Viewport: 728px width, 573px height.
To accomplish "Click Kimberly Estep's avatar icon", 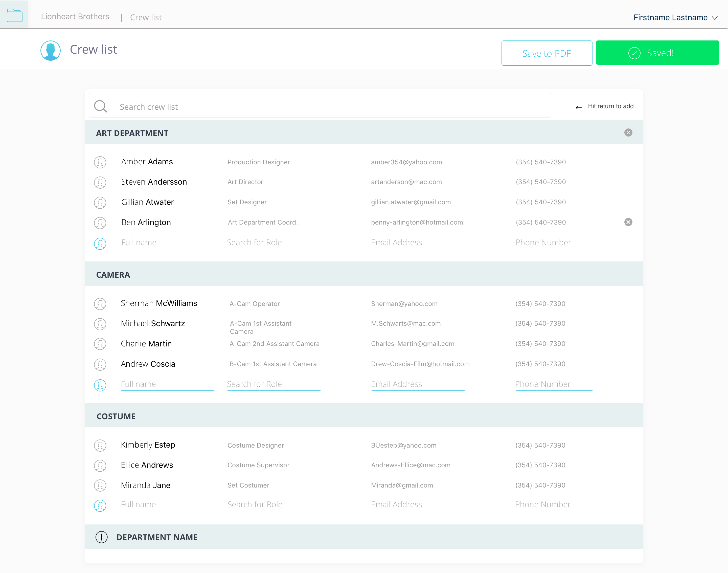I will coord(100,446).
